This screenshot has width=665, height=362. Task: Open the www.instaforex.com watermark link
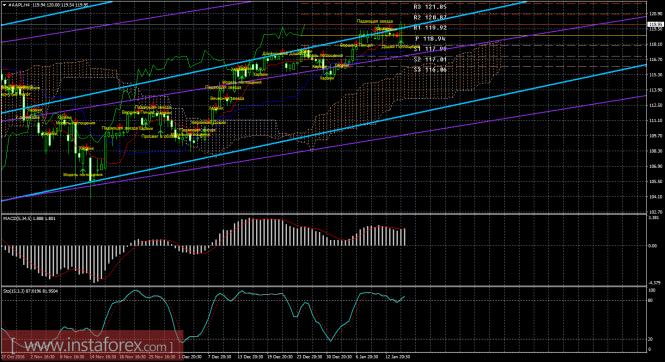(x=92, y=346)
